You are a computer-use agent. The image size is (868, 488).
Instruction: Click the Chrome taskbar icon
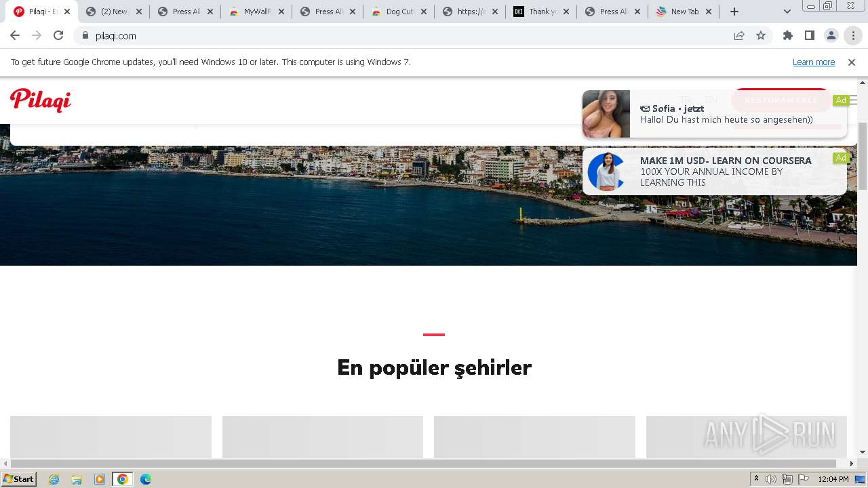pos(122,479)
